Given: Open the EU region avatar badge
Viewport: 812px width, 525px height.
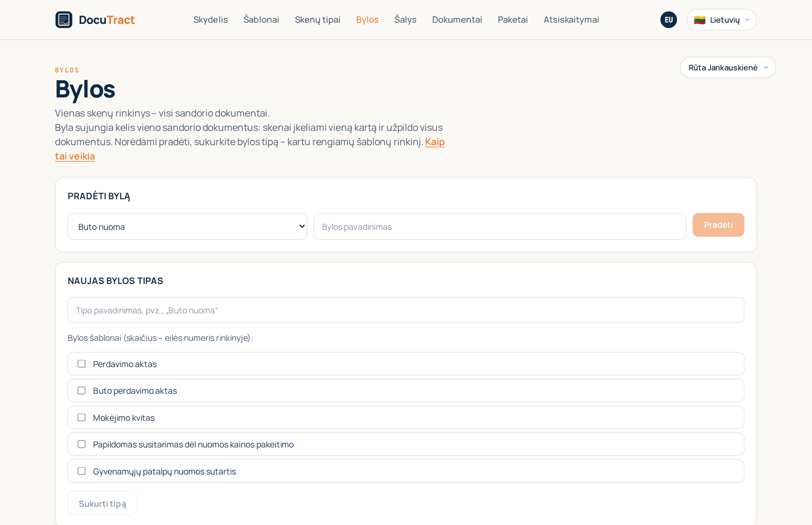Looking at the screenshot, I should 668,19.
